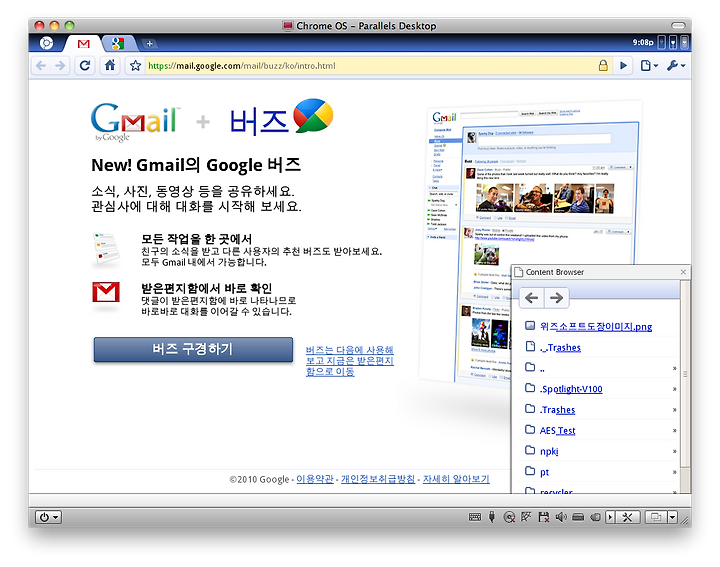
Task: Click Parallels CD/DVD drive icon
Action: tap(509, 517)
